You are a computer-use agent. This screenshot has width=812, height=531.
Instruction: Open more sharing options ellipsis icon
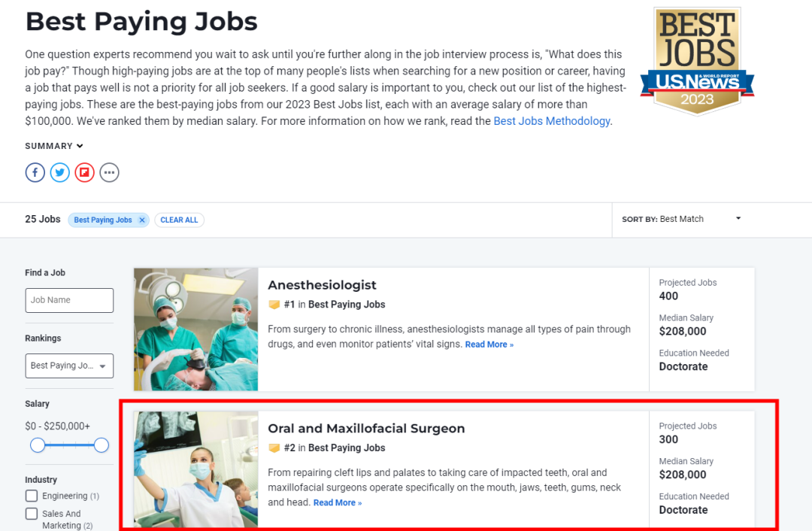click(x=109, y=172)
